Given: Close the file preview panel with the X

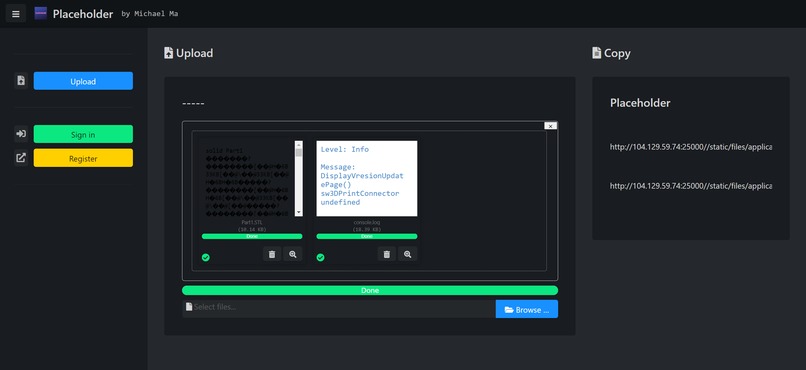Looking at the screenshot, I should pyautogui.click(x=550, y=126).
